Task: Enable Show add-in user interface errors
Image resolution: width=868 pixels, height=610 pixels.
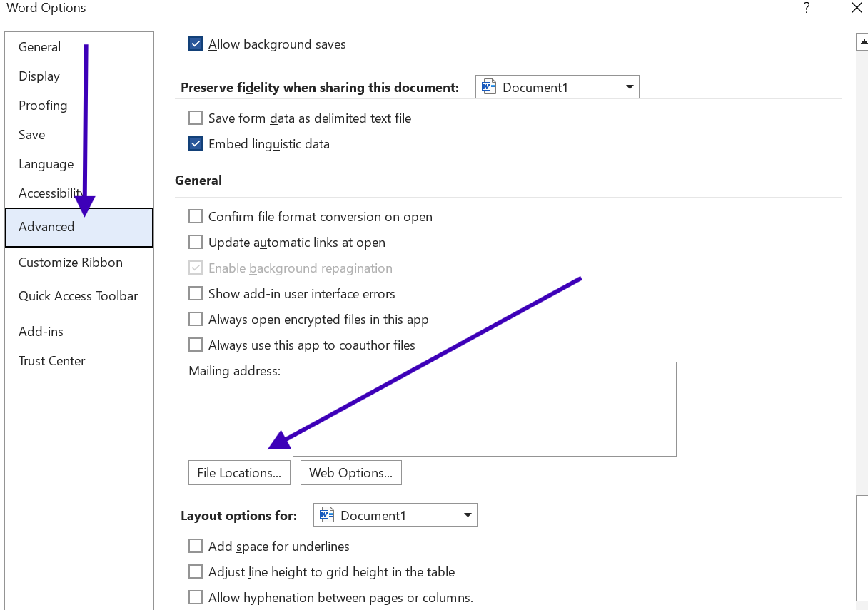Action: click(x=196, y=294)
